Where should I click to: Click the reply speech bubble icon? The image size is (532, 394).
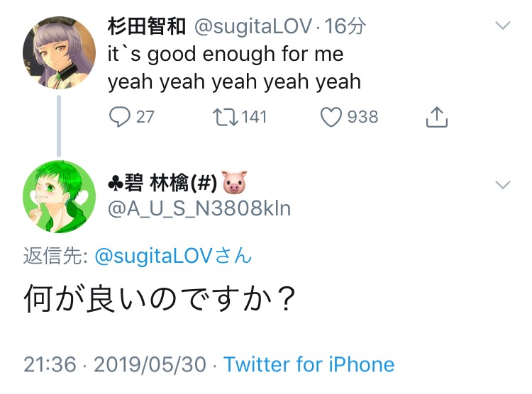[119, 116]
